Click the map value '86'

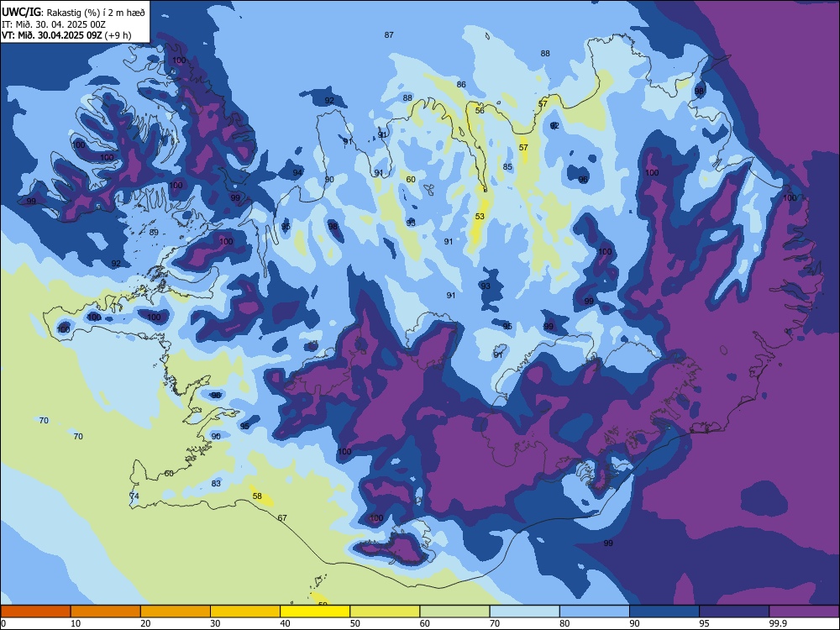(x=461, y=85)
